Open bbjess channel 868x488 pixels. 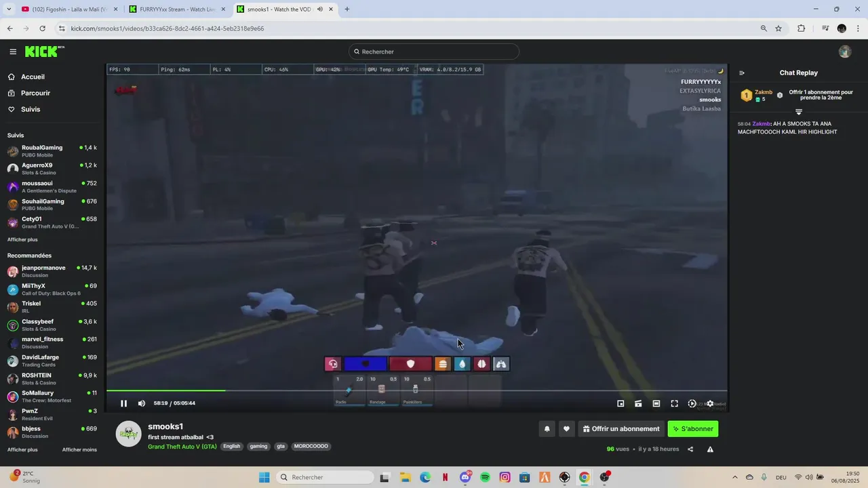(52, 432)
